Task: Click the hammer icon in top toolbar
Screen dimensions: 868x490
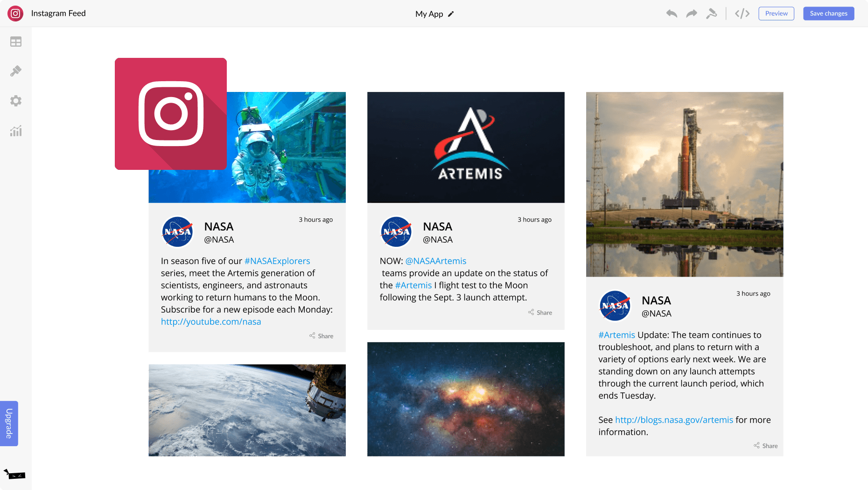Action: [x=711, y=14]
